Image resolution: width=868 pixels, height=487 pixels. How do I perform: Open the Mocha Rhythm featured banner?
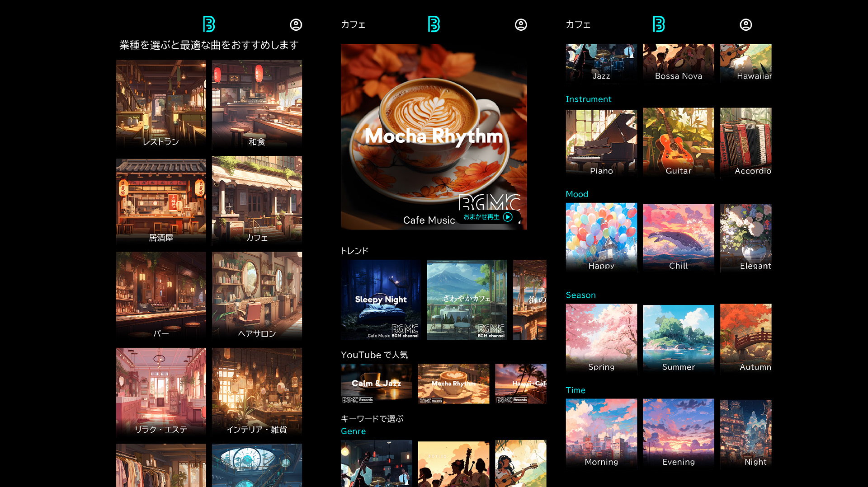[434, 136]
